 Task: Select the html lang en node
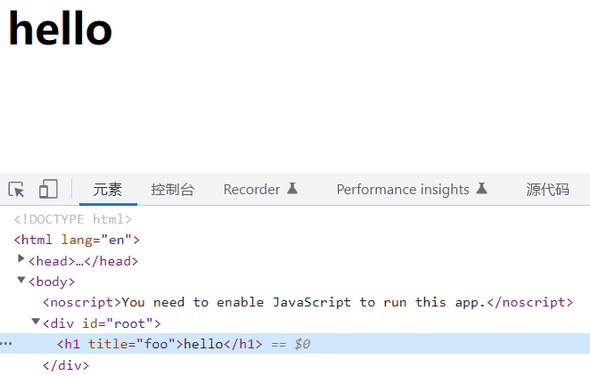pyautogui.click(x=77, y=240)
